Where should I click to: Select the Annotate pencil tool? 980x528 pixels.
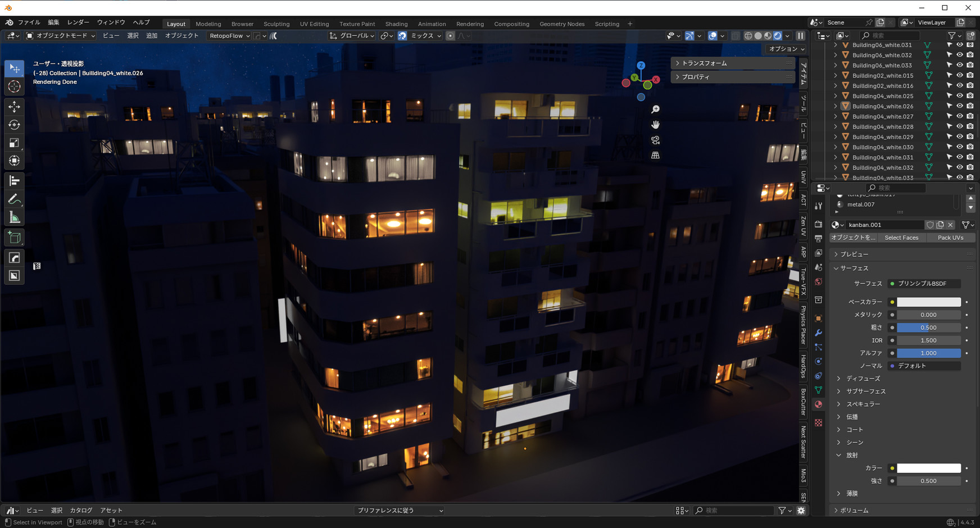[15, 199]
